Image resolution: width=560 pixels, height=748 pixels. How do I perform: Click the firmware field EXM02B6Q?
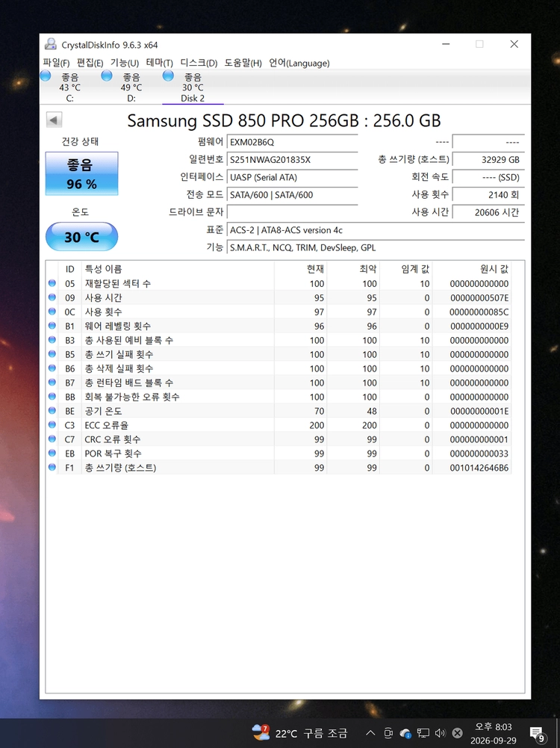coord(292,142)
